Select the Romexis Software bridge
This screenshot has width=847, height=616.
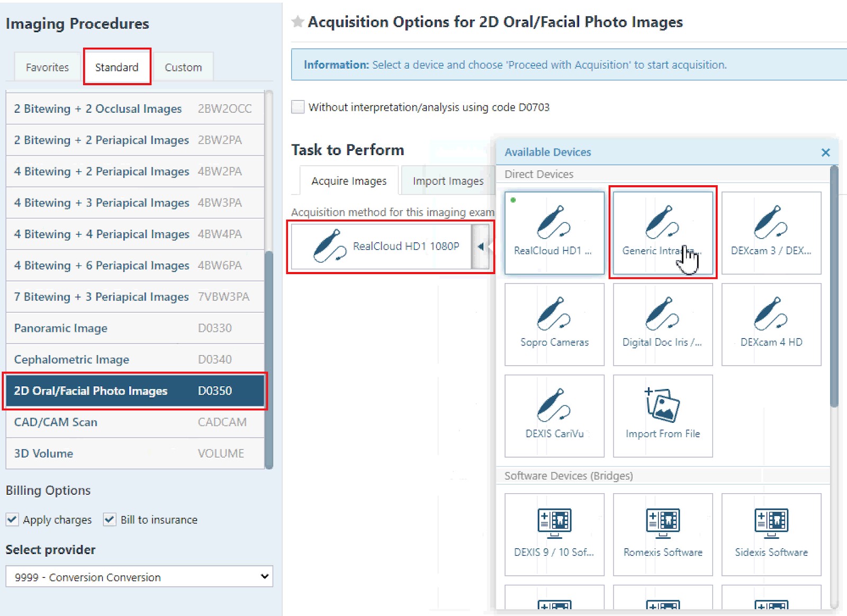click(663, 535)
